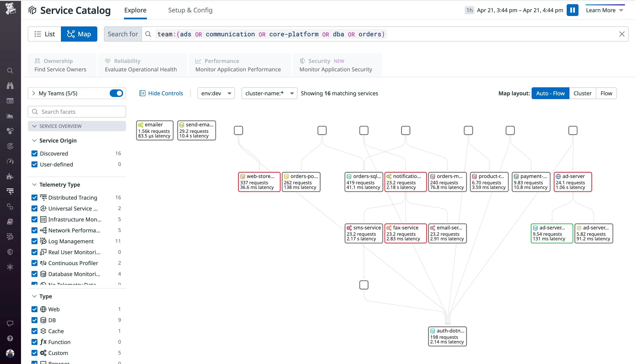635x364 pixels.
Task: Switch map layout to Cluster
Action: click(582, 93)
